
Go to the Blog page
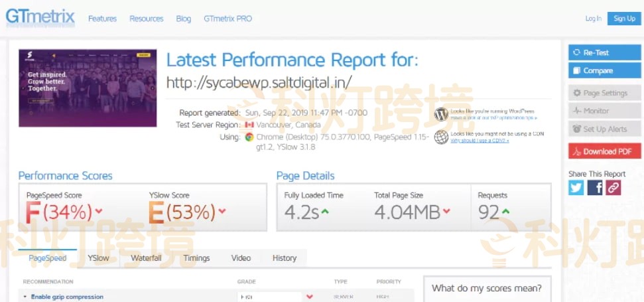point(184,19)
